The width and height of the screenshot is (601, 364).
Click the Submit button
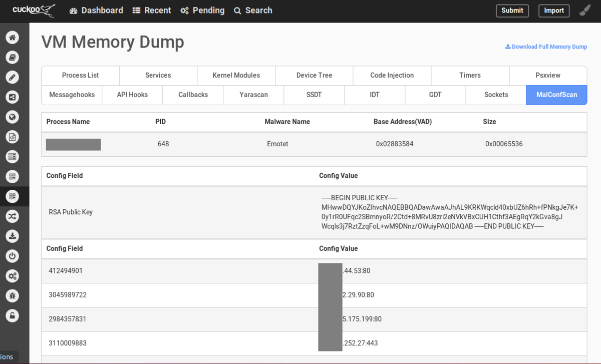[x=512, y=11]
